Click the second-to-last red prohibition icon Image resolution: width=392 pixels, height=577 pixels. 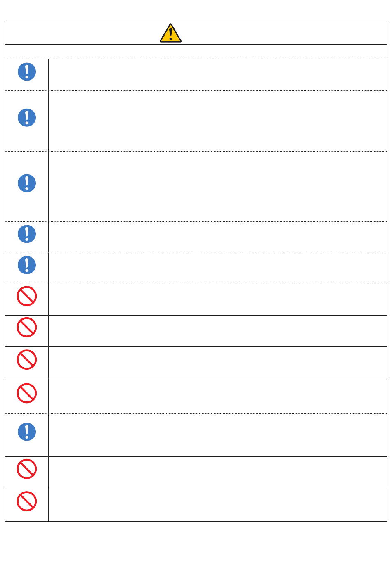pos(27,469)
